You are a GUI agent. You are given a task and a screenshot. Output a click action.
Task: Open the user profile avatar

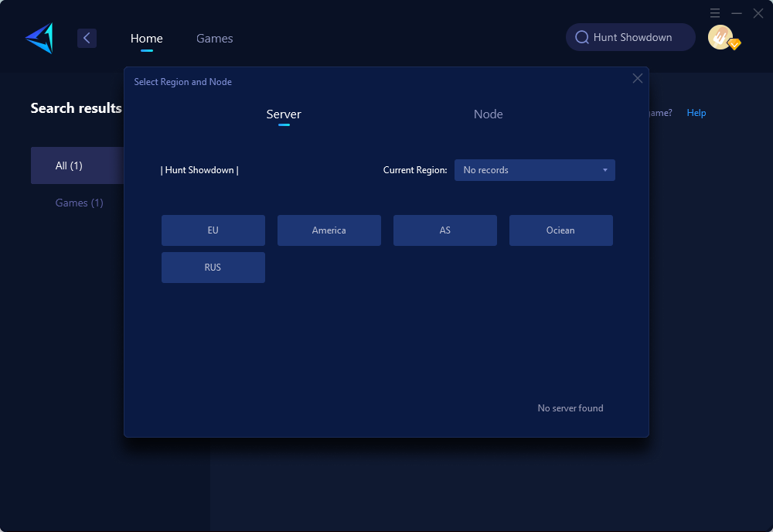point(721,37)
